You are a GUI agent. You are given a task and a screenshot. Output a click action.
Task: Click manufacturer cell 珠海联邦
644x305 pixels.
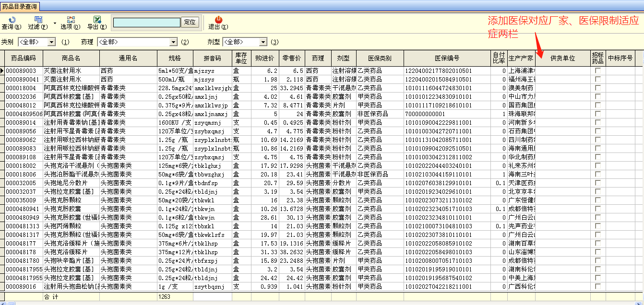521,114
